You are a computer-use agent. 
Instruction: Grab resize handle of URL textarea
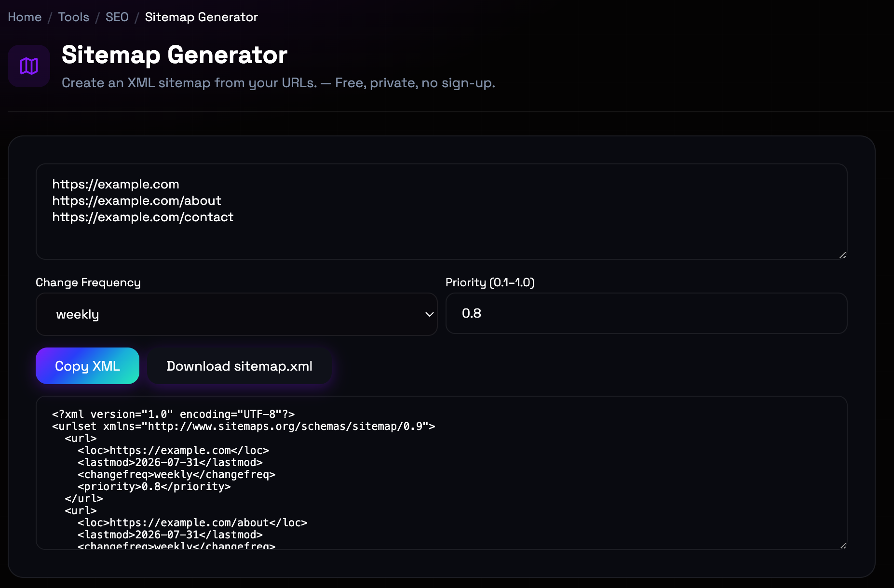click(842, 255)
